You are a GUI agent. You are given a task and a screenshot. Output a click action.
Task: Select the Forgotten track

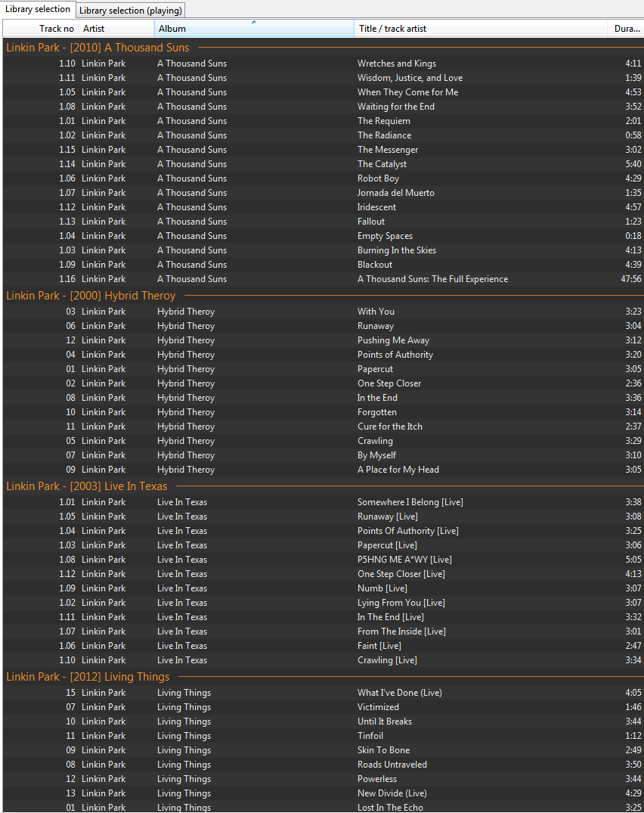pyautogui.click(x=324, y=412)
